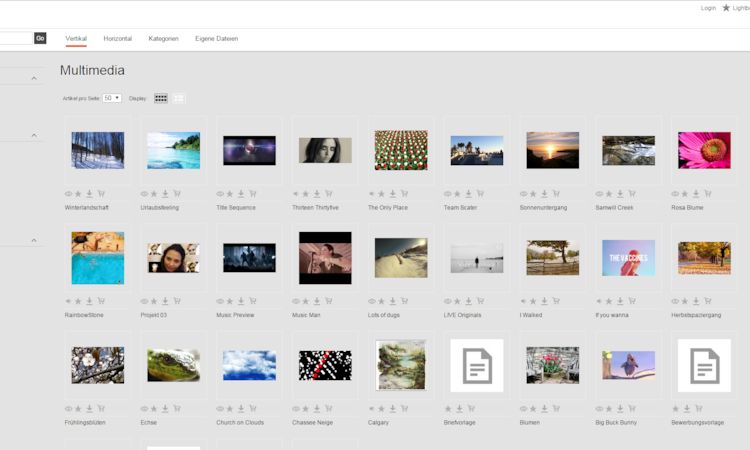Download the Lots of dogs item
The width and height of the screenshot is (750, 450).
(x=393, y=301)
